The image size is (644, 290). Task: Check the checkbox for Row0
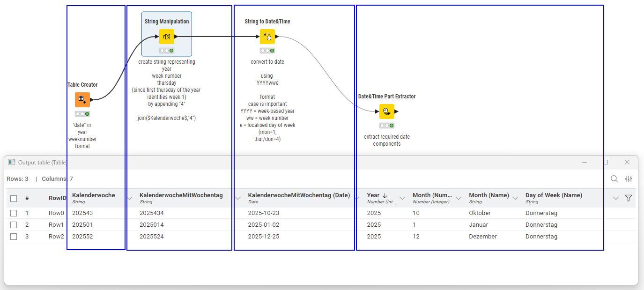click(x=14, y=213)
